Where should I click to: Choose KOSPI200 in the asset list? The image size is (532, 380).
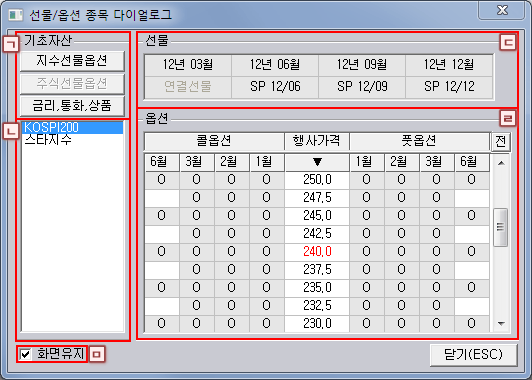[x=72, y=127]
